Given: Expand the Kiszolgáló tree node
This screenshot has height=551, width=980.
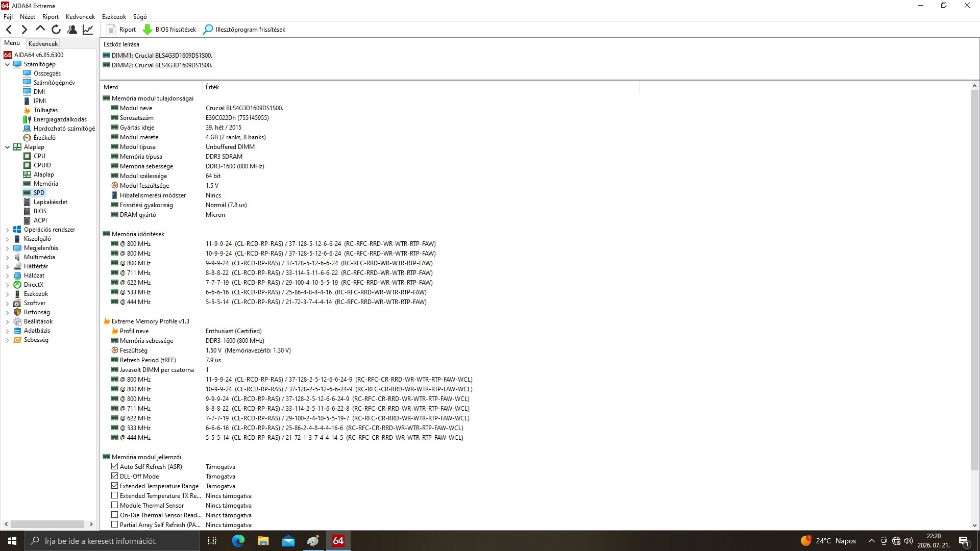Looking at the screenshot, I should pos(7,239).
